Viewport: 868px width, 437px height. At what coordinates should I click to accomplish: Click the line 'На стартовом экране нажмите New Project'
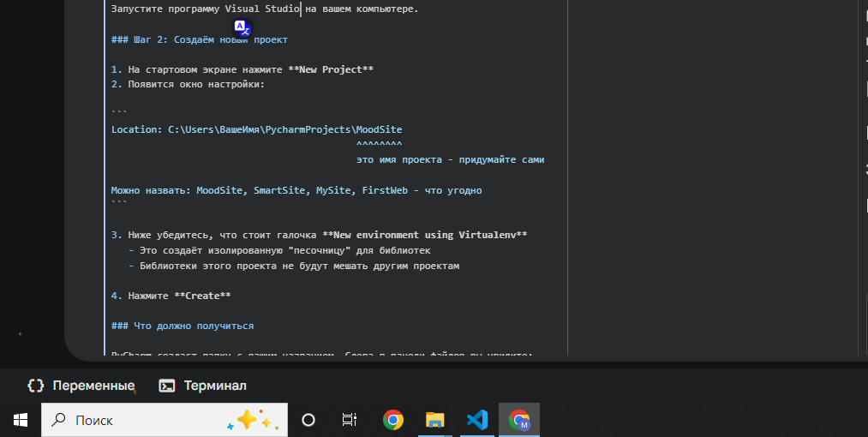(242, 69)
